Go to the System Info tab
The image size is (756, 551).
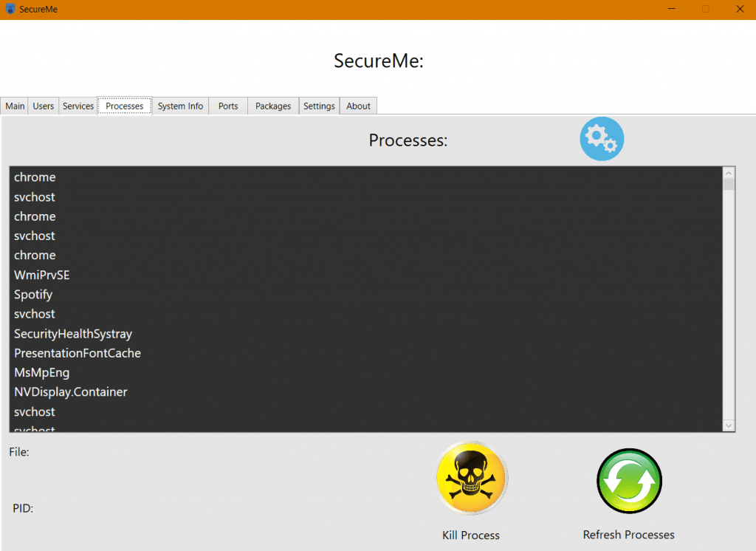tap(180, 106)
